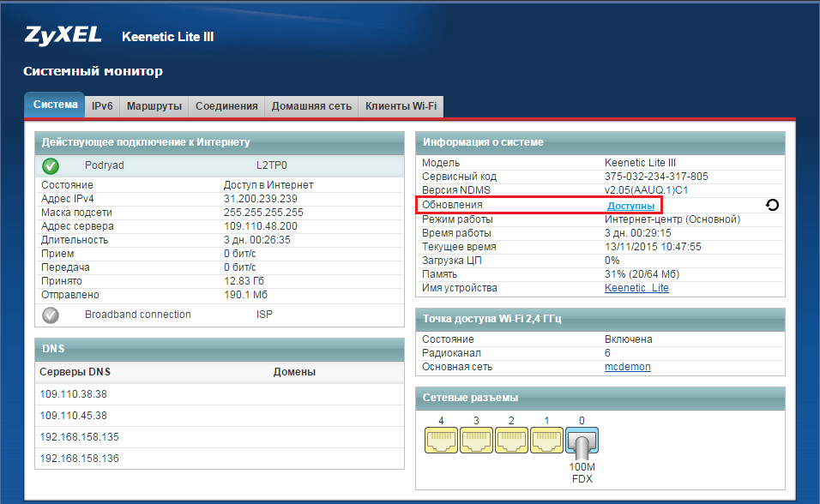This screenshot has height=504, width=820.
Task: Click the green checkmark next to Podryad
Action: 51,166
